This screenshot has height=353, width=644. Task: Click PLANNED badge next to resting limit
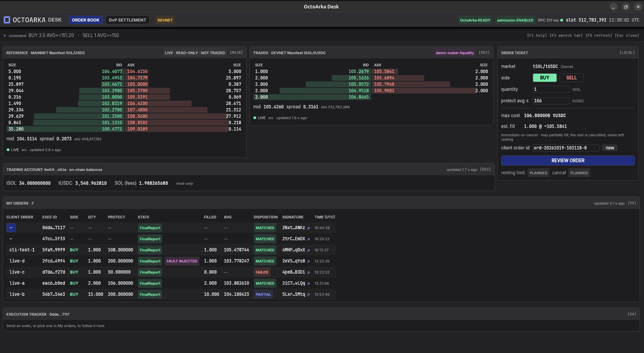[538, 173]
